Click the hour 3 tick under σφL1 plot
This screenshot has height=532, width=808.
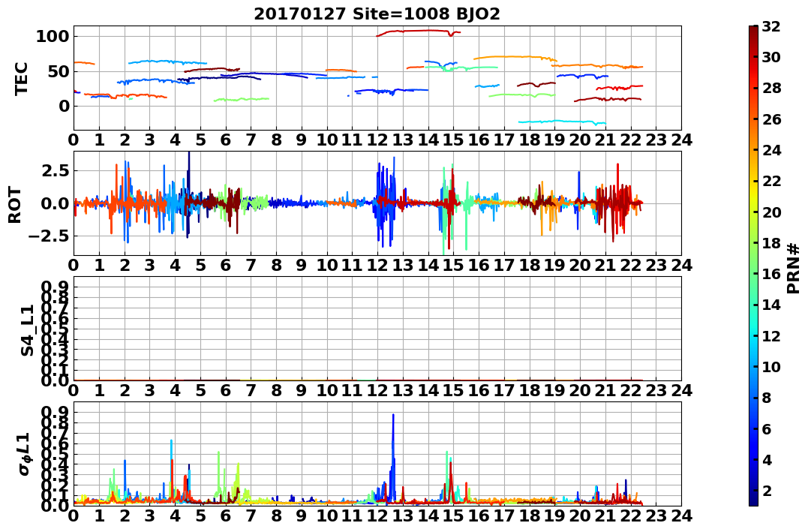tap(149, 516)
